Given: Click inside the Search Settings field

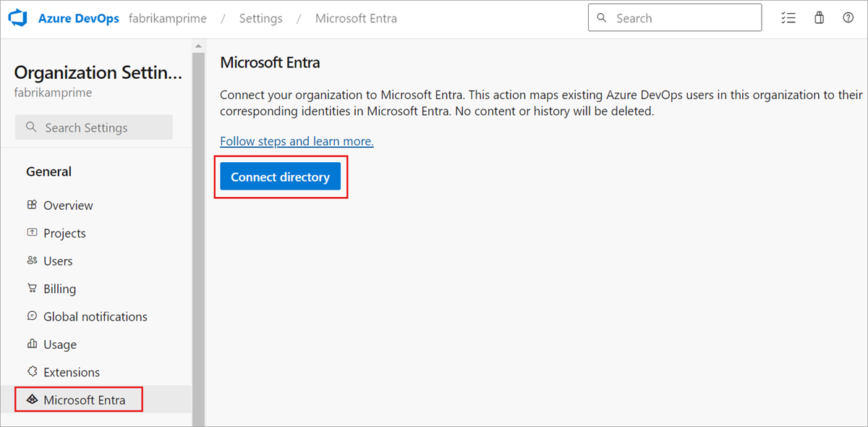Looking at the screenshot, I should click(x=93, y=127).
